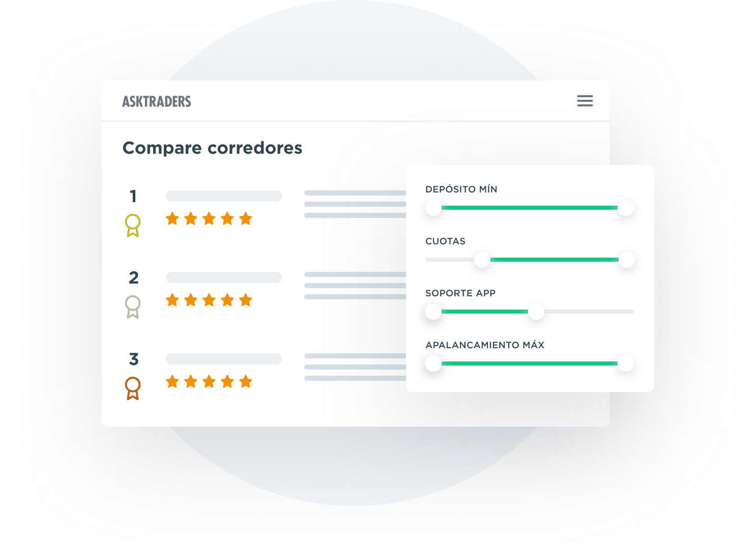756x559 pixels.
Task: Click the third star of broker 3
Action: [x=209, y=382]
